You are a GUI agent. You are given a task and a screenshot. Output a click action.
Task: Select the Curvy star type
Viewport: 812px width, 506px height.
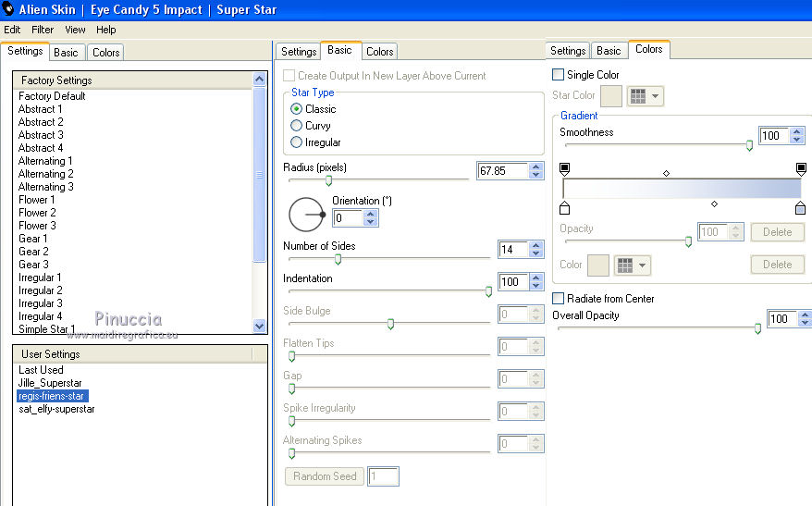coord(296,125)
